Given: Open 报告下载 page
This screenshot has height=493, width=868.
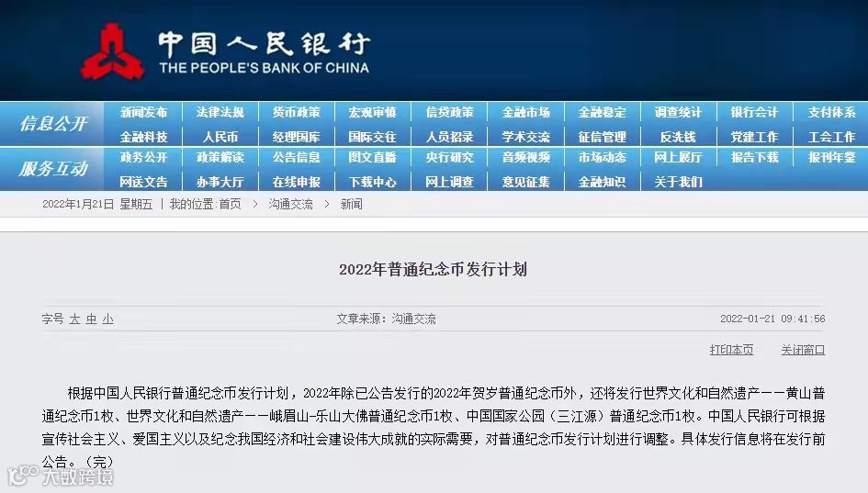Looking at the screenshot, I should 754,158.
